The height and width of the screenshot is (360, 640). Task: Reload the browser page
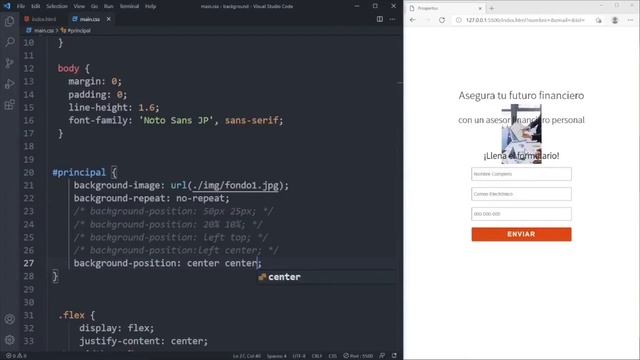point(442,20)
